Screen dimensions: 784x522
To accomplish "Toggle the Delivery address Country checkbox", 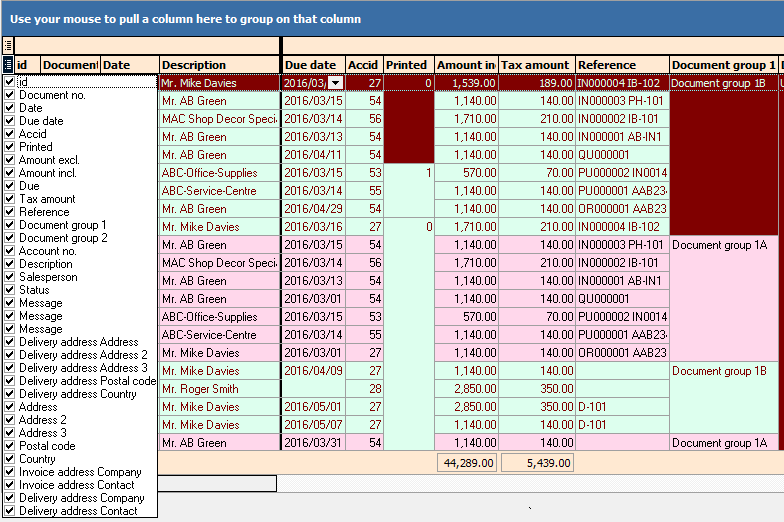I will coord(9,394).
